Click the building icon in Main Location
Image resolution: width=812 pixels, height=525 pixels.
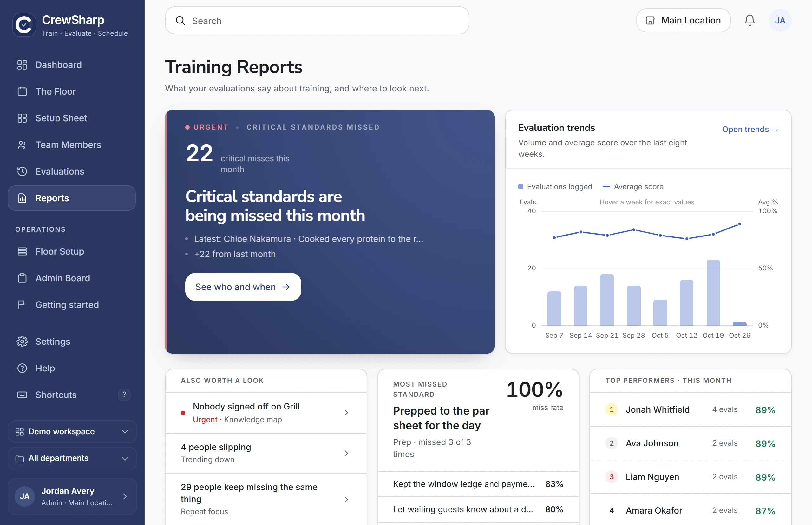650,20
